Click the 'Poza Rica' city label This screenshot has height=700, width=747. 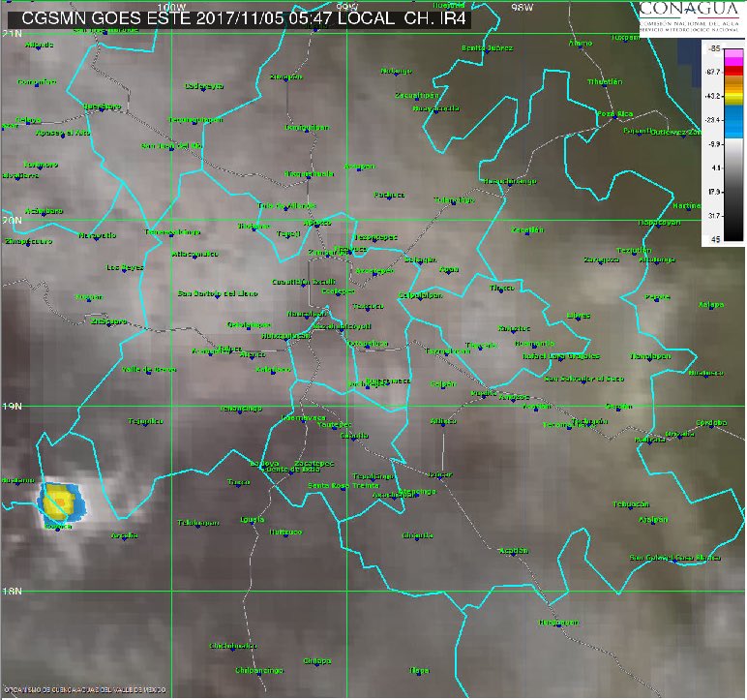pyautogui.click(x=615, y=114)
